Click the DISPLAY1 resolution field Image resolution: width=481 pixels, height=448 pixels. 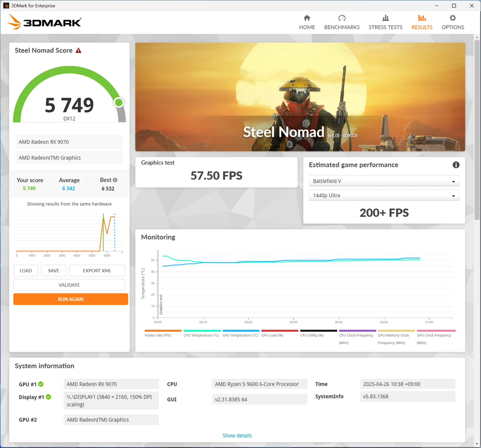click(x=111, y=401)
